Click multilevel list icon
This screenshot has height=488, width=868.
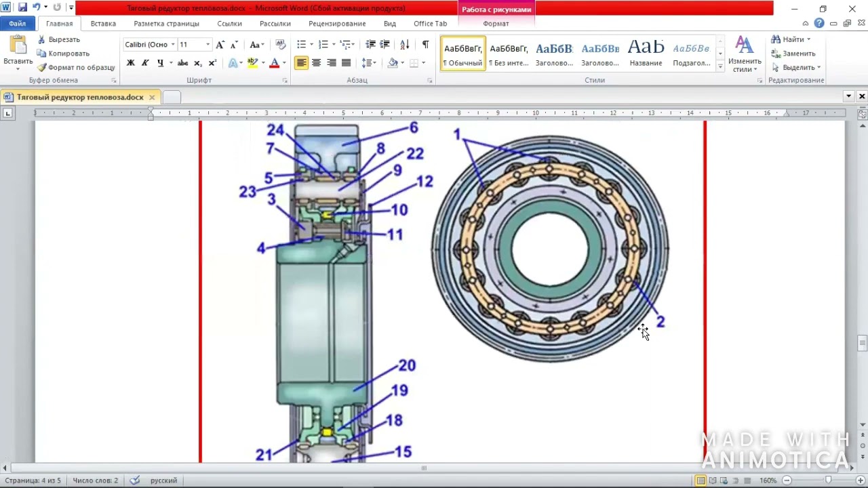tap(345, 45)
